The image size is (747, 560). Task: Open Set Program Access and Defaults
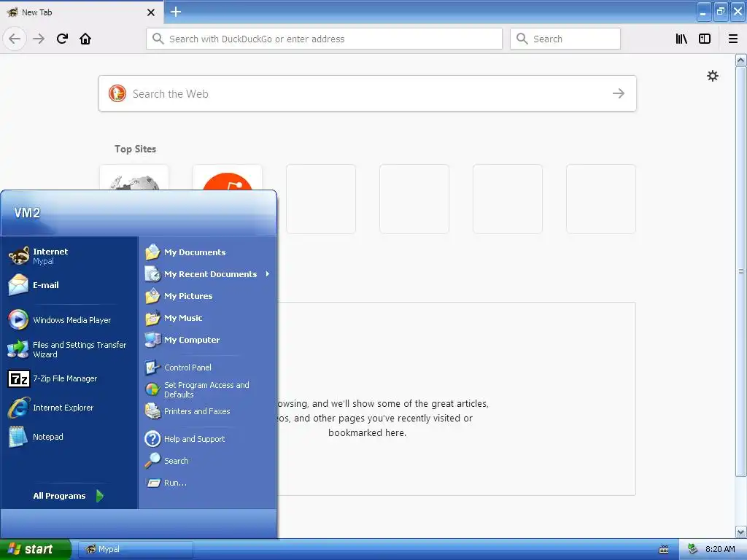click(207, 389)
